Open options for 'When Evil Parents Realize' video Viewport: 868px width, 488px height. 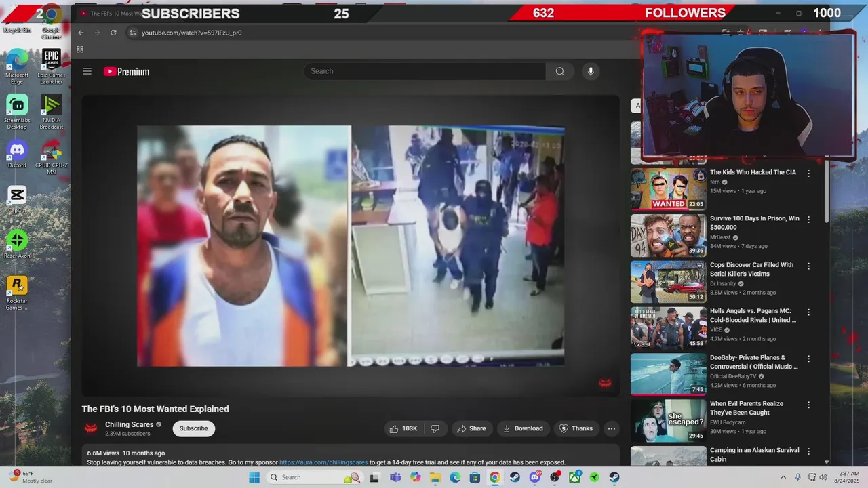pyautogui.click(x=808, y=405)
